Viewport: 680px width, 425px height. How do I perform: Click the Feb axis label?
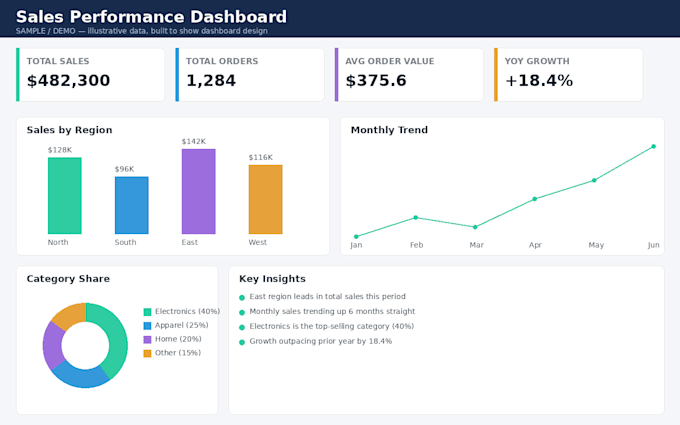416,245
